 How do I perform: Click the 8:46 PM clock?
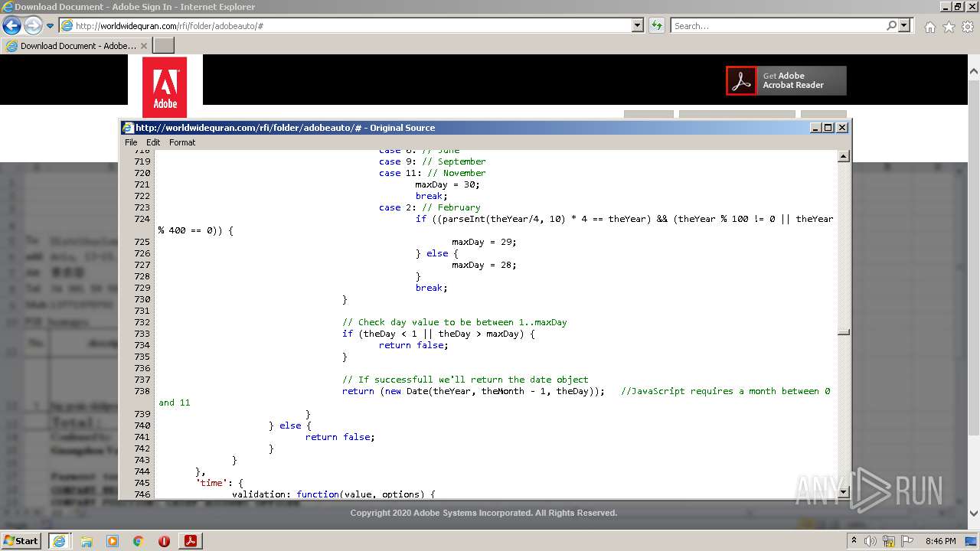pyautogui.click(x=940, y=541)
